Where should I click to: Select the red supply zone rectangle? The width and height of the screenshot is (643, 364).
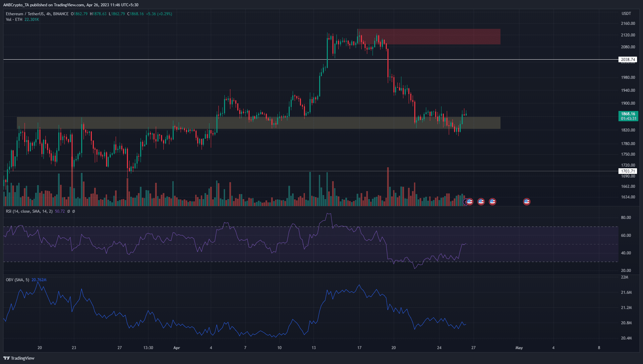click(x=429, y=36)
